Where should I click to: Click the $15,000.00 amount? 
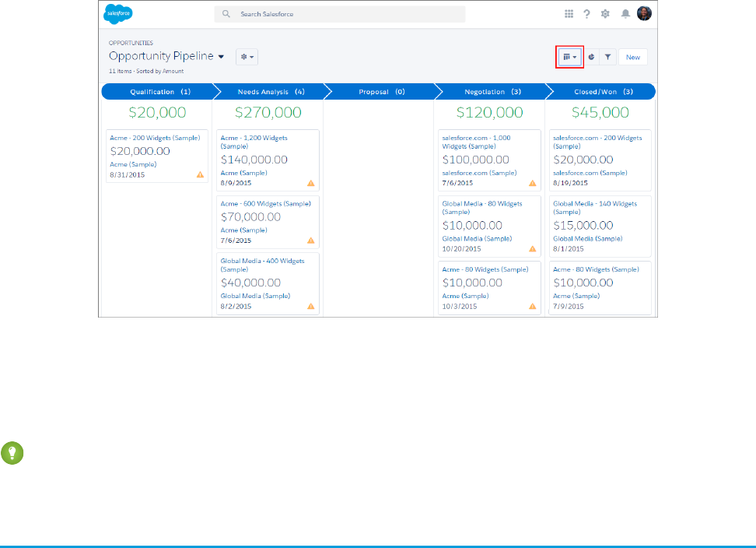(x=583, y=226)
